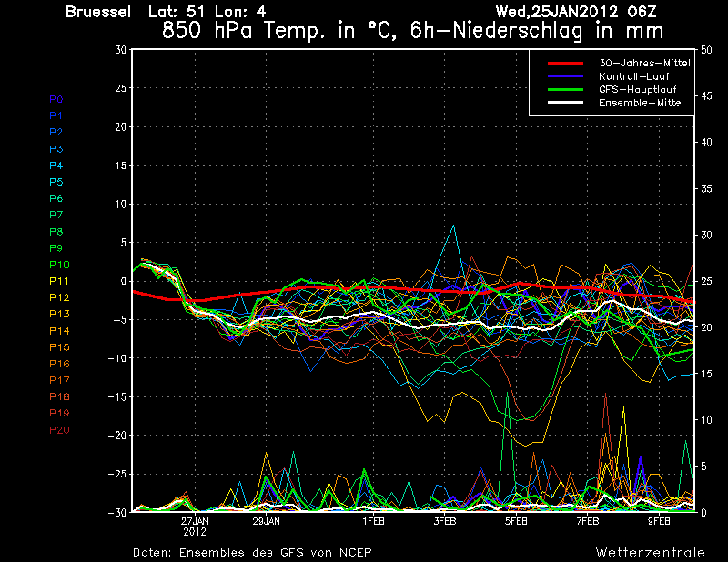Select the P13 ensemble member label
Viewport: 728px width, 562px height.
tap(58, 314)
